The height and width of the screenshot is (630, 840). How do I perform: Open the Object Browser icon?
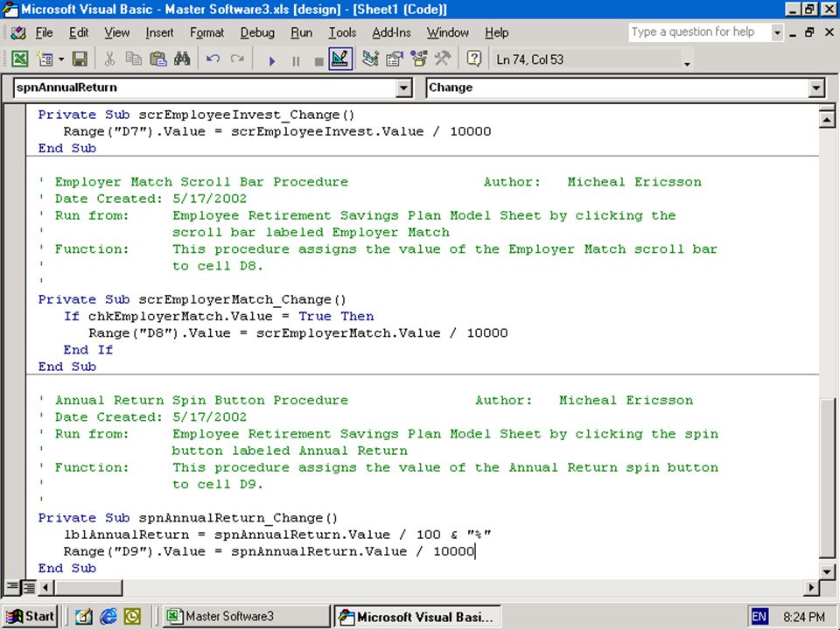[418, 59]
